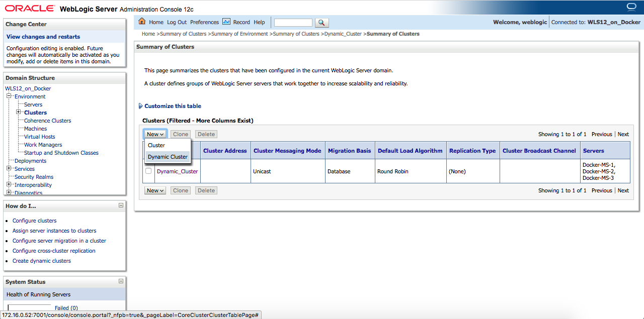The height and width of the screenshot is (319, 644).
Task: Collapse the How do I... panel
Action: coord(121,205)
